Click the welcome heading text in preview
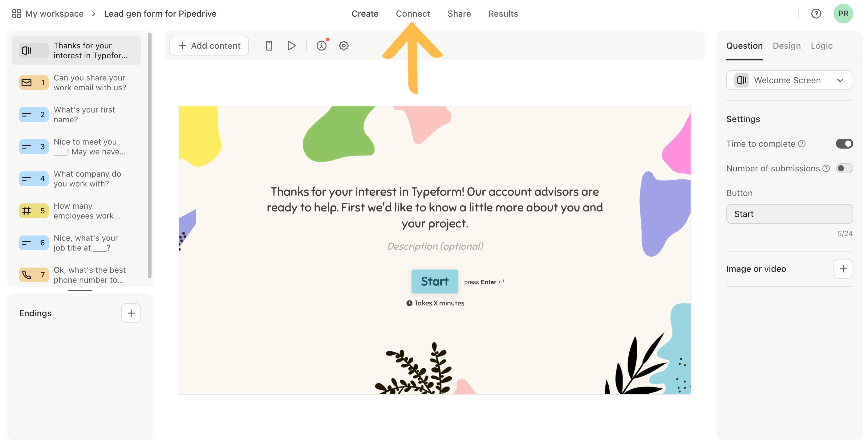Image resolution: width=868 pixels, height=442 pixels. 435,207
